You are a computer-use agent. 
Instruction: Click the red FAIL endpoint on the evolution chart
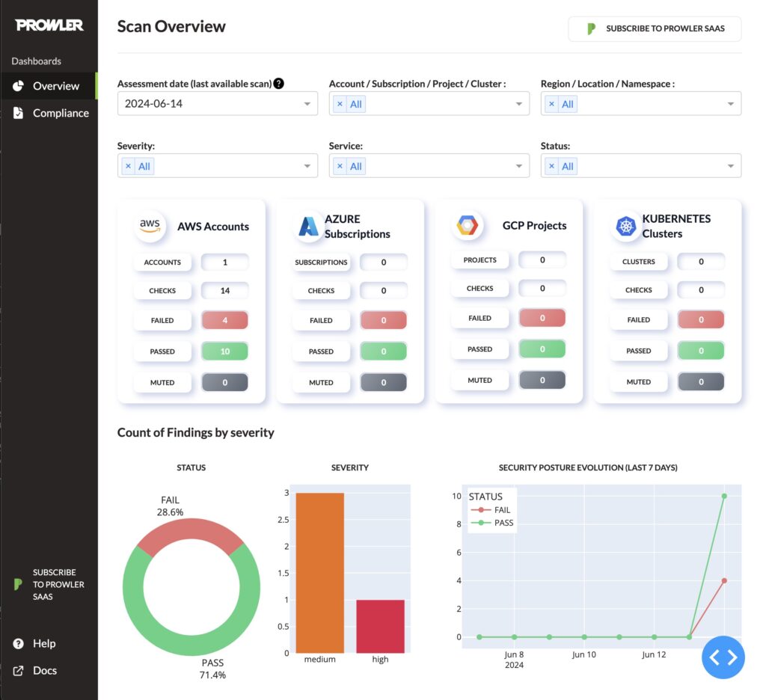[x=724, y=581]
